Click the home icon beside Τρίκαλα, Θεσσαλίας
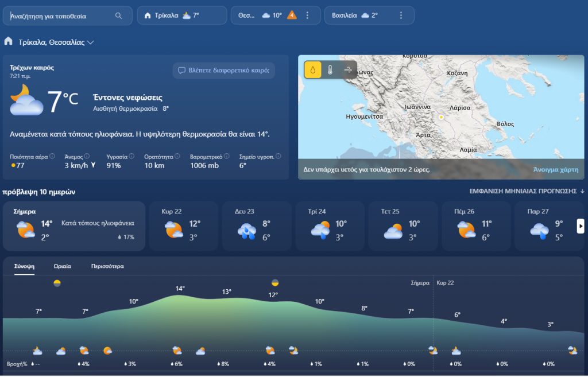Image resolution: width=588 pixels, height=377 pixels. [9, 42]
